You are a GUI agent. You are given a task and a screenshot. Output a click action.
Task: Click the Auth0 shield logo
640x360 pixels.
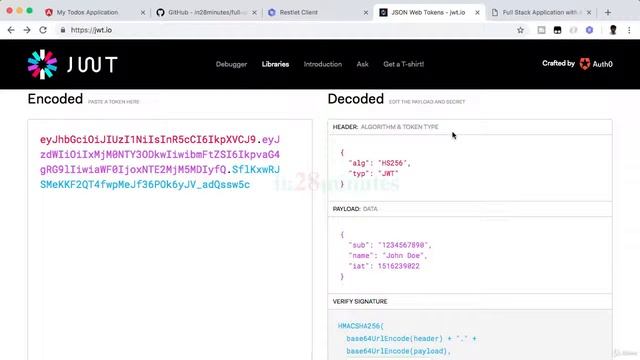[585, 64]
